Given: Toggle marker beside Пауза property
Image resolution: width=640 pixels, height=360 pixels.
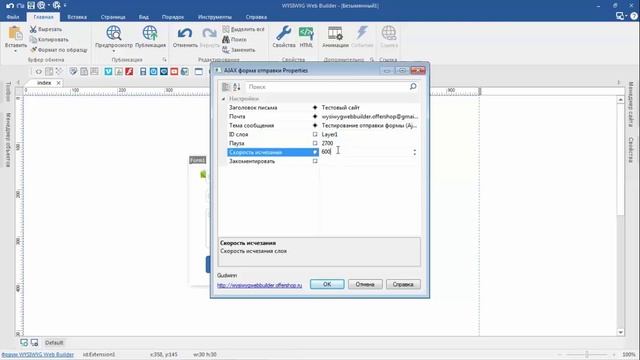Looking at the screenshot, I should click(x=315, y=143).
